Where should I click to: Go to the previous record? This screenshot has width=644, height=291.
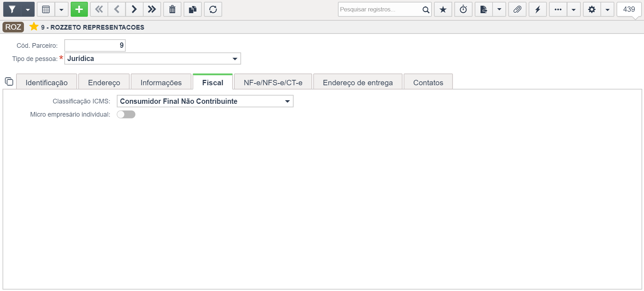[117, 9]
